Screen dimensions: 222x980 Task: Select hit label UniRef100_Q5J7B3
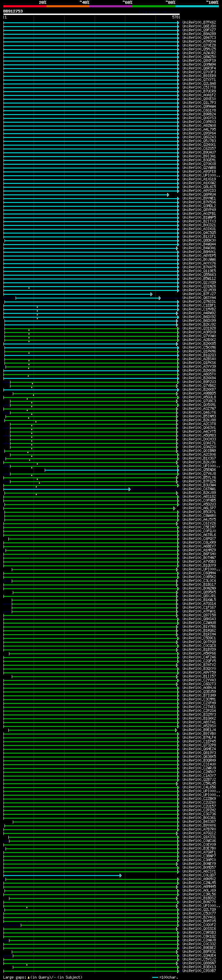click(x=199, y=141)
